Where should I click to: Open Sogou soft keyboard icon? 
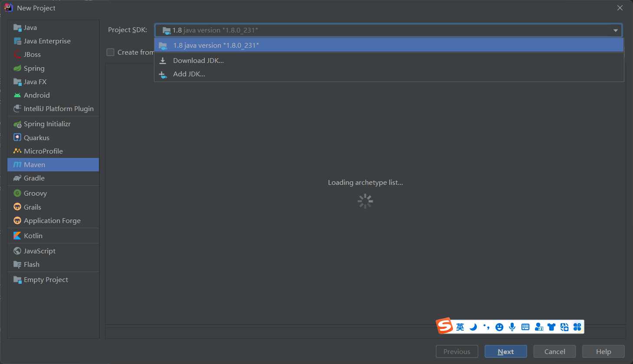(x=525, y=327)
